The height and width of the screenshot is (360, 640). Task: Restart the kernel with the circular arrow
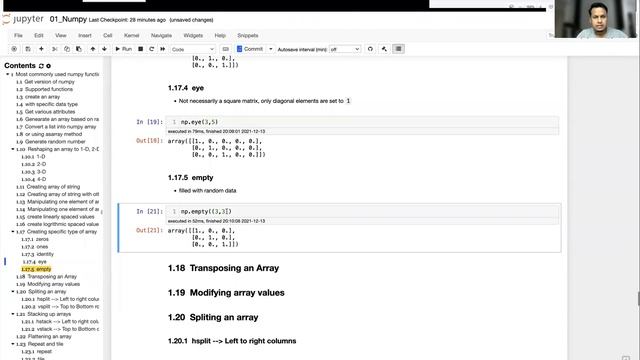coord(151,49)
